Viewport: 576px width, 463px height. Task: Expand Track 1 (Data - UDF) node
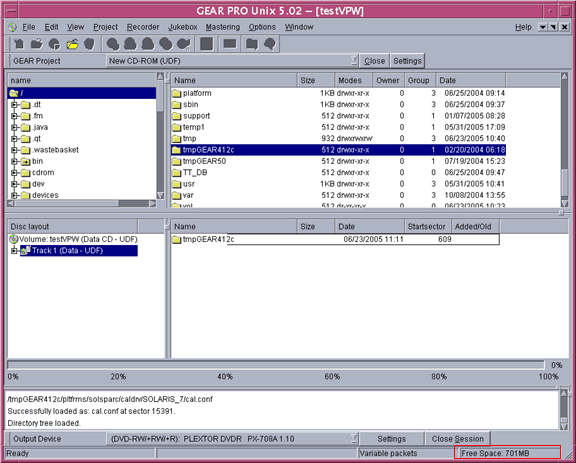[14, 251]
